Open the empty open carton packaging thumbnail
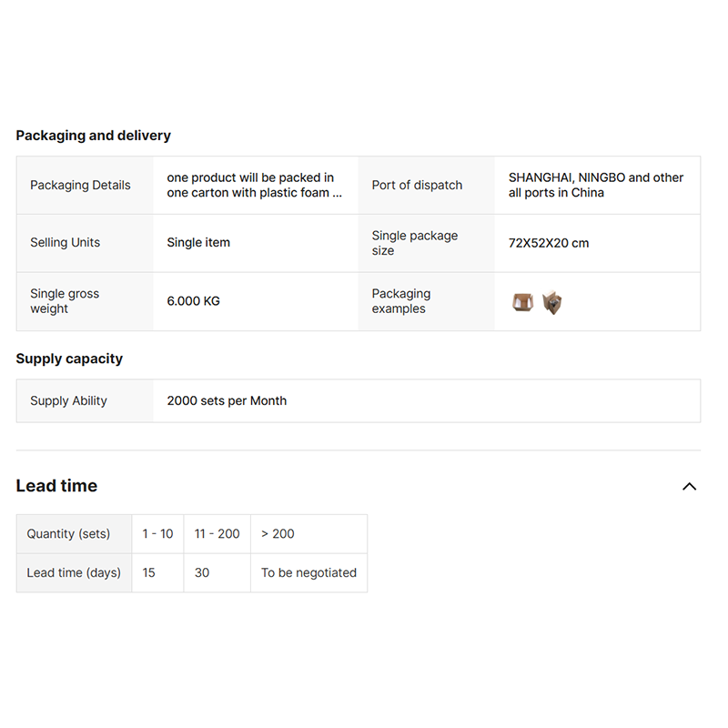The image size is (728, 728). [522, 302]
